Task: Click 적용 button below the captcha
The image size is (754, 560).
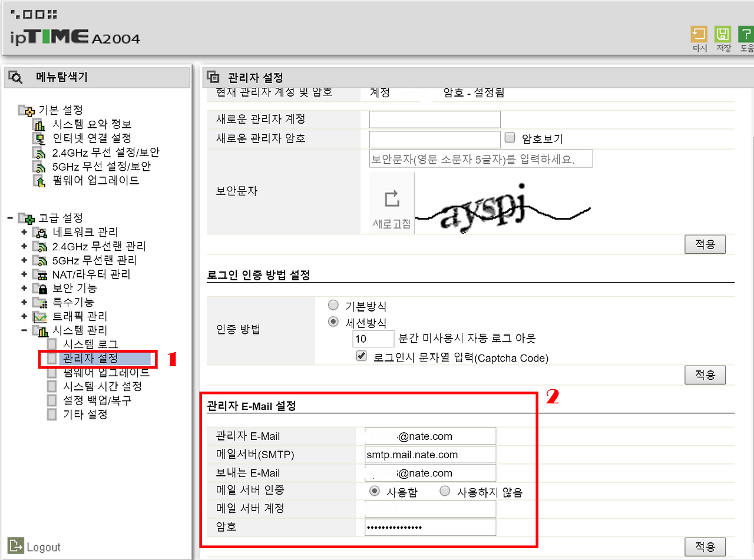Action: tap(705, 244)
